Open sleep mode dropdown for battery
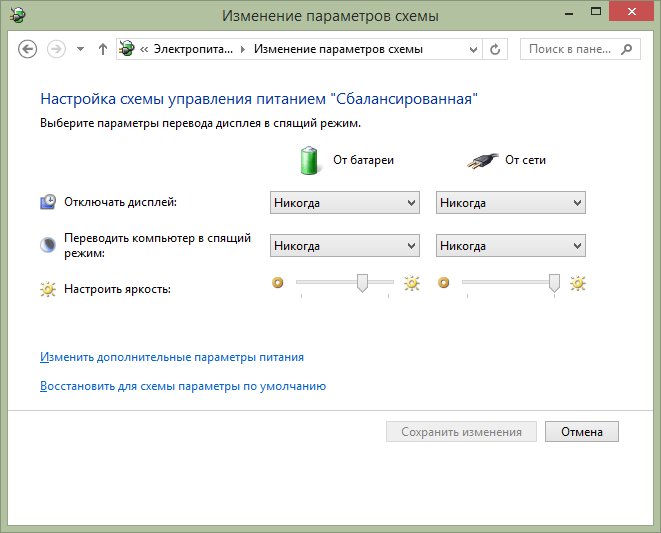The height and width of the screenshot is (533, 661). pos(344,246)
